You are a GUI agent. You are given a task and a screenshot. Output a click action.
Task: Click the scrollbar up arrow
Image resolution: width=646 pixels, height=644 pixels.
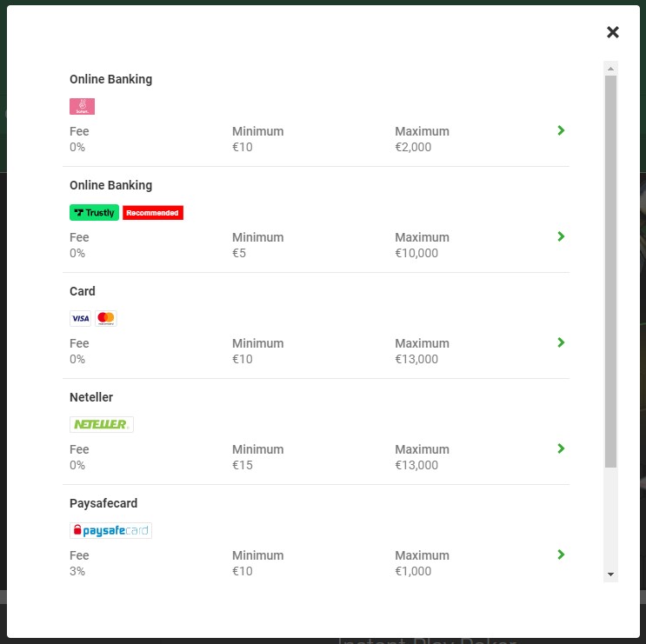point(610,69)
